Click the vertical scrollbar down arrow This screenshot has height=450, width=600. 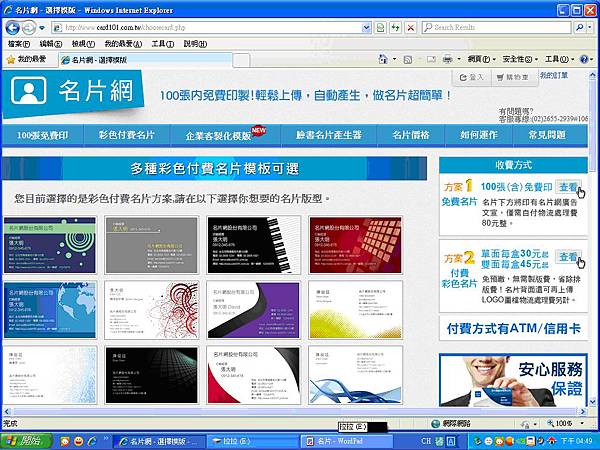coord(592,402)
